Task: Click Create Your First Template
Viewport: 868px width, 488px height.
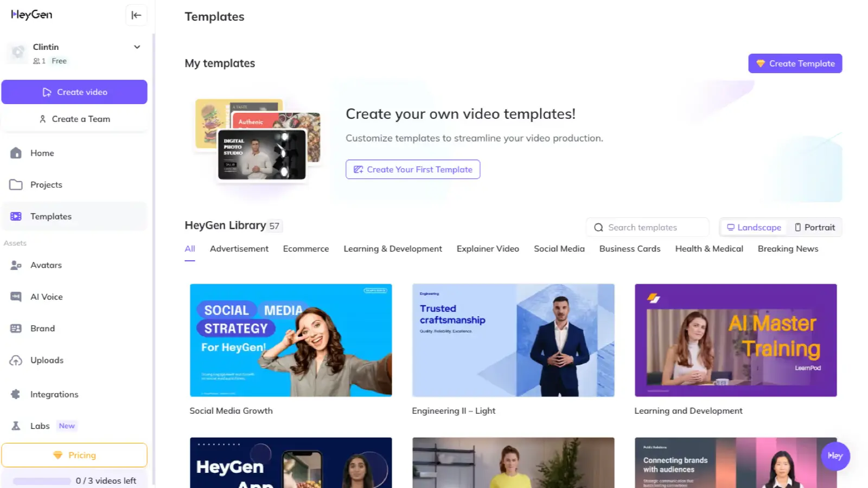Action: click(x=413, y=170)
